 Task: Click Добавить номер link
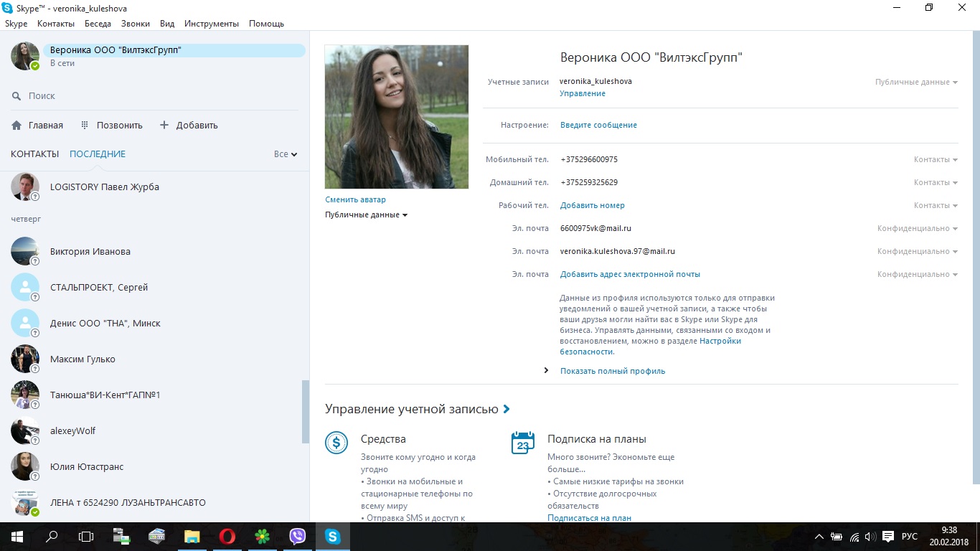pyautogui.click(x=593, y=205)
